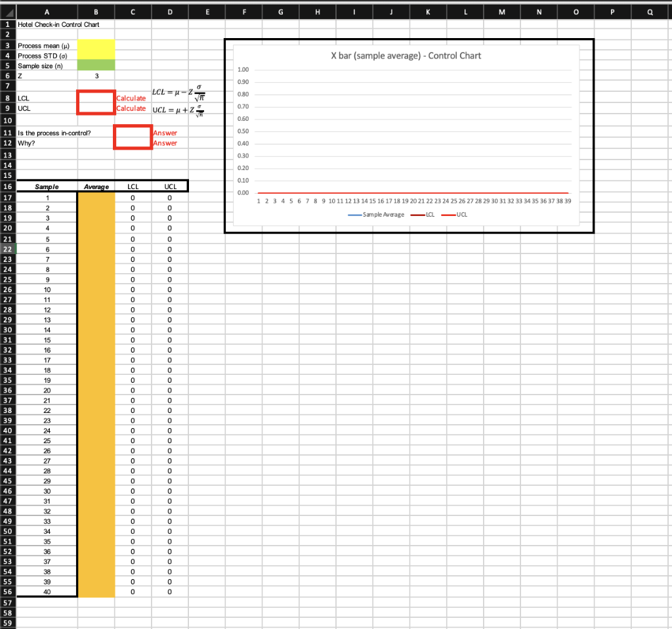Select column A header

pos(47,12)
